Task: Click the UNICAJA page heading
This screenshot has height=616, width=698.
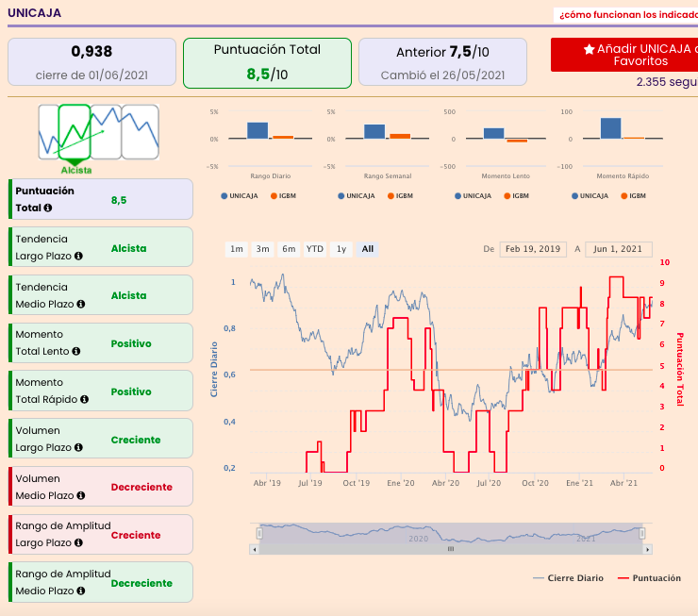Action: click(34, 13)
